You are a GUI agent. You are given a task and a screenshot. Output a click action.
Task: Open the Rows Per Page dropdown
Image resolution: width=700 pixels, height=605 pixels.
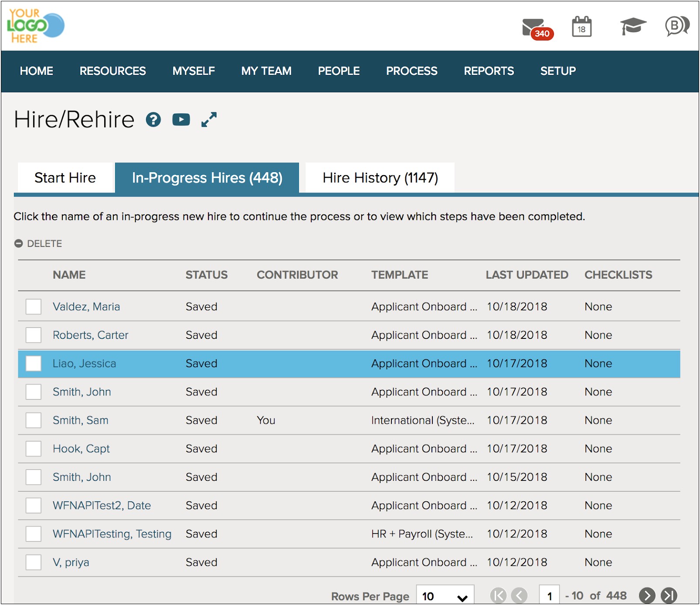[x=445, y=595]
